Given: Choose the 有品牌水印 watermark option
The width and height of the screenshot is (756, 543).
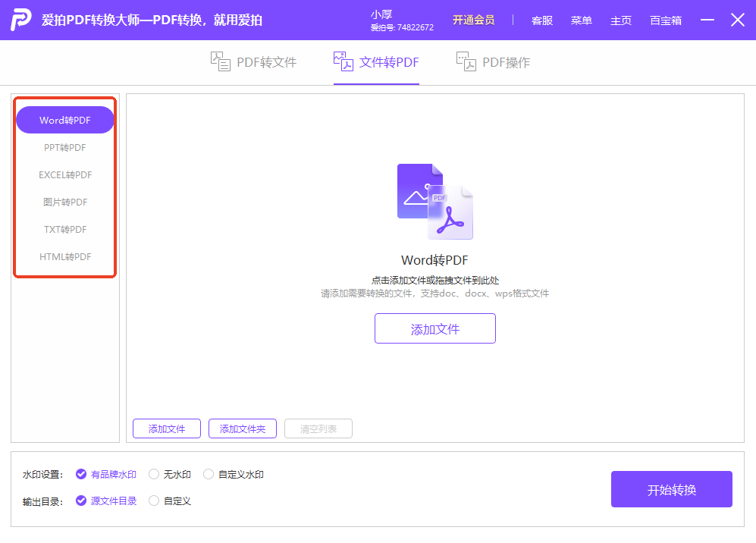Looking at the screenshot, I should tap(106, 475).
